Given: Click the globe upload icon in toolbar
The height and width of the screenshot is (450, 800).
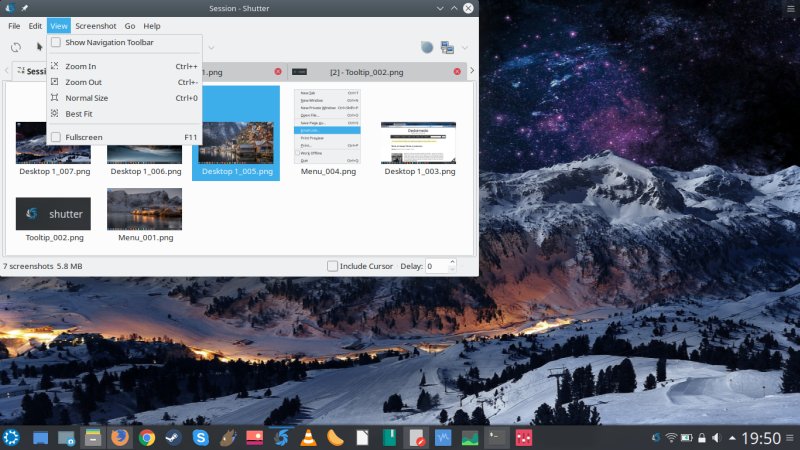Looking at the screenshot, I should point(427,47).
